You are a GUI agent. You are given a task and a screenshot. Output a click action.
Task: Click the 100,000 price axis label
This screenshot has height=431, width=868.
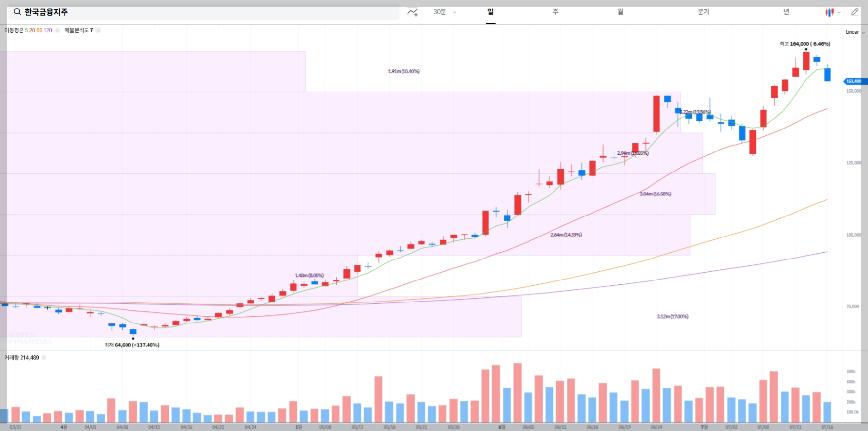click(x=854, y=235)
